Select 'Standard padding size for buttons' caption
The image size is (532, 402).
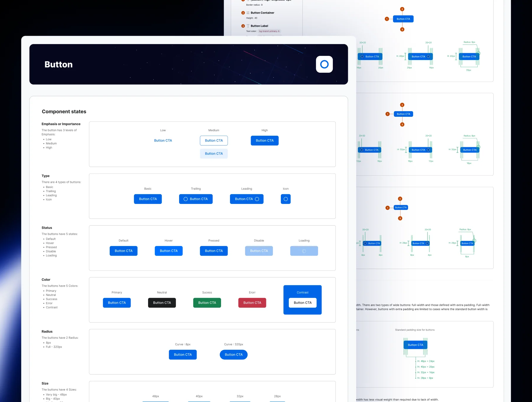click(x=415, y=330)
